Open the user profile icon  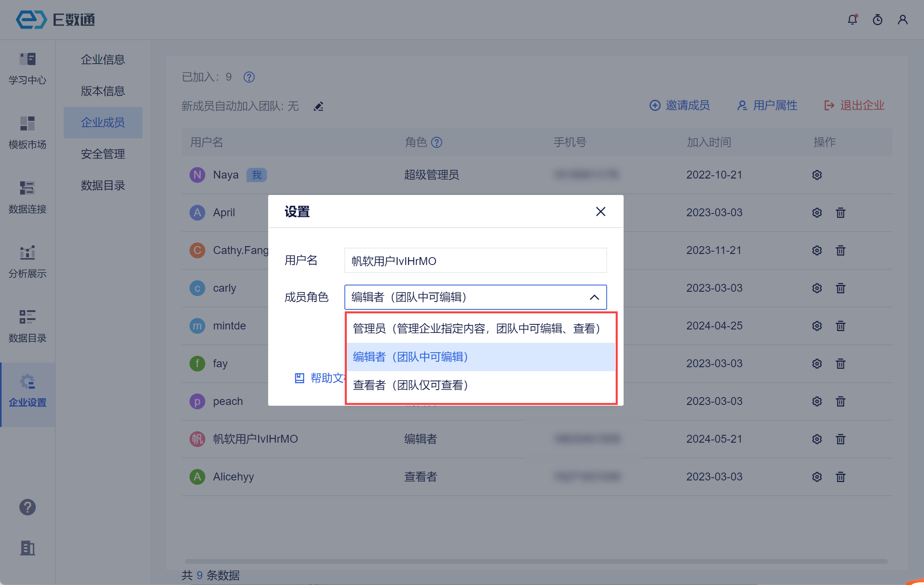pos(902,20)
